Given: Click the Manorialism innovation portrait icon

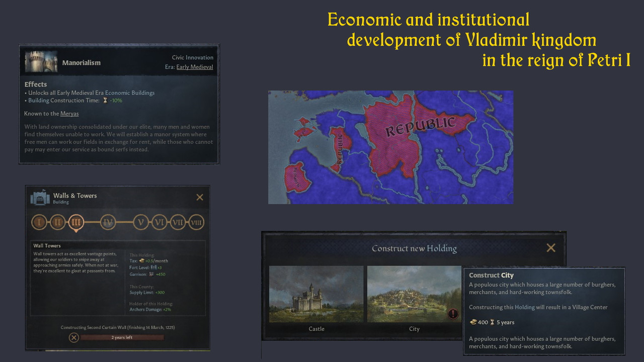Looking at the screenshot, I should coord(41,62).
